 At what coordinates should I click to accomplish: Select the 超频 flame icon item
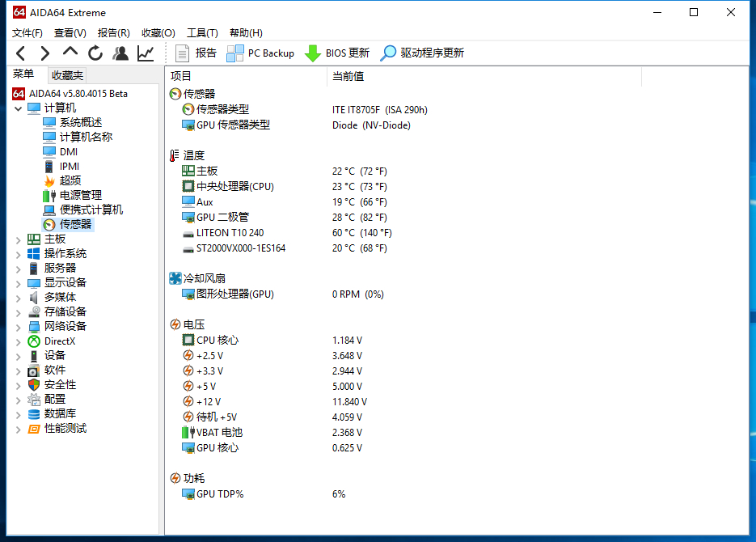[x=49, y=181]
